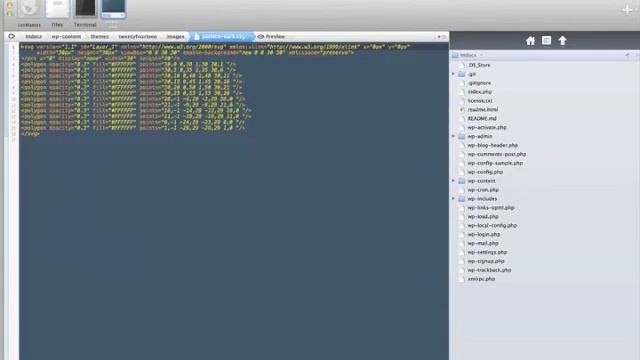Select the first site tab thumbnail

click(x=29, y=9)
